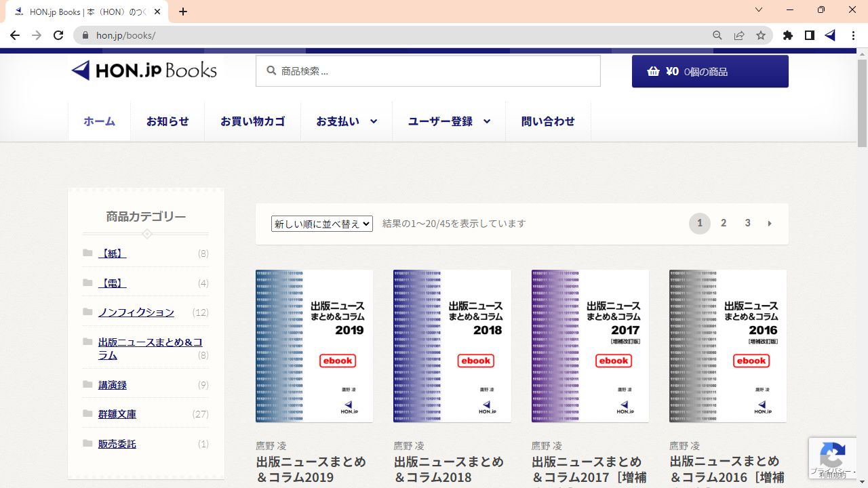The height and width of the screenshot is (488, 868).
Task: Bookmark this page with star icon
Action: tap(761, 35)
